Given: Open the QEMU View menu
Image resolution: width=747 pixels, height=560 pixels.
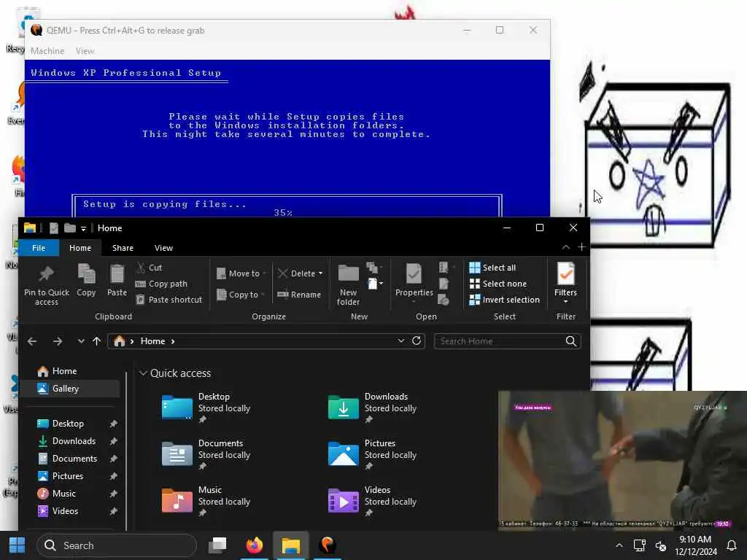Looking at the screenshot, I should (85, 51).
